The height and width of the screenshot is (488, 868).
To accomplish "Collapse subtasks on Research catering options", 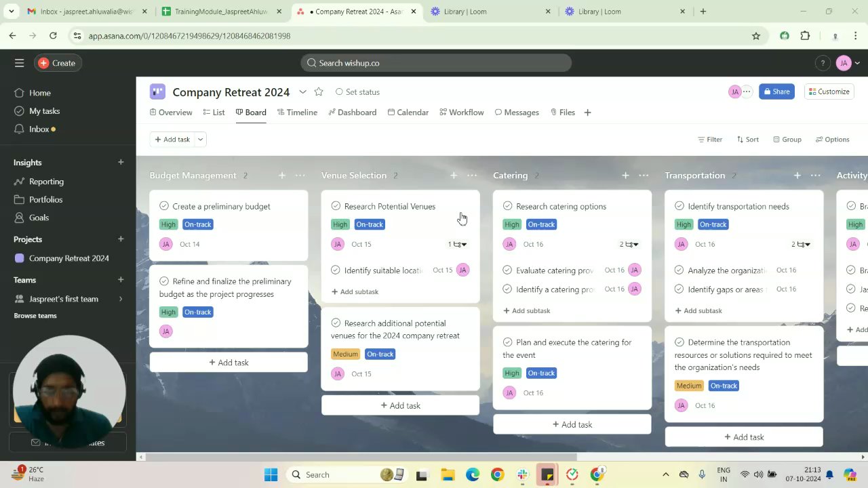I will point(629,244).
